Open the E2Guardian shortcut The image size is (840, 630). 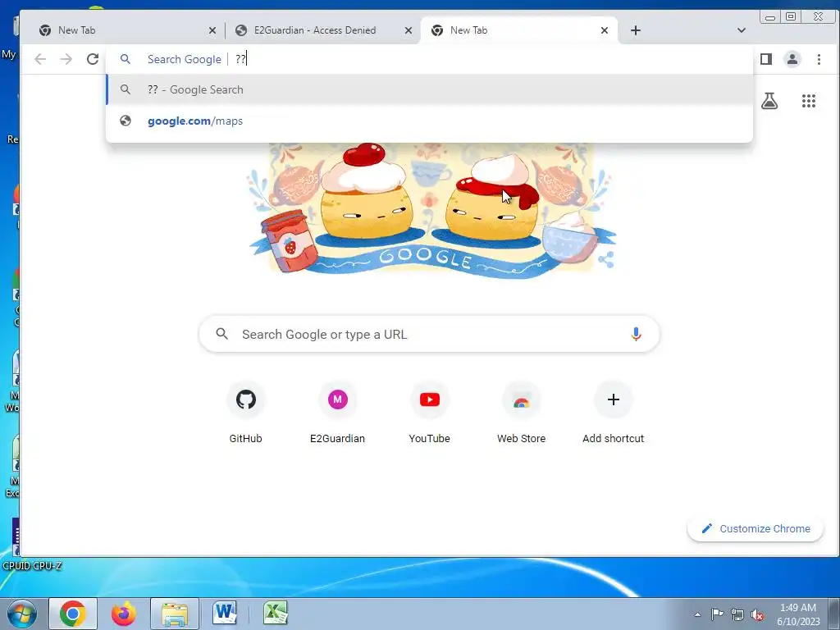[x=337, y=413]
